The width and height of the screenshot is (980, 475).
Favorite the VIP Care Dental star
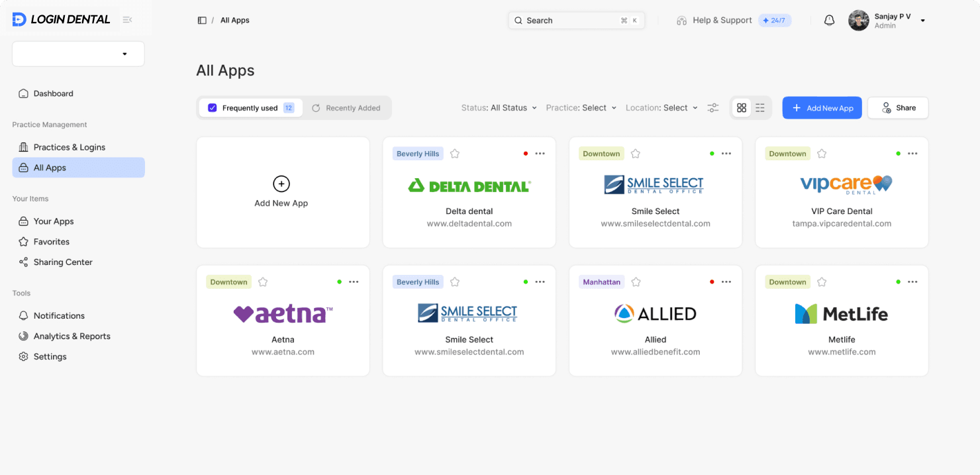[x=822, y=154]
